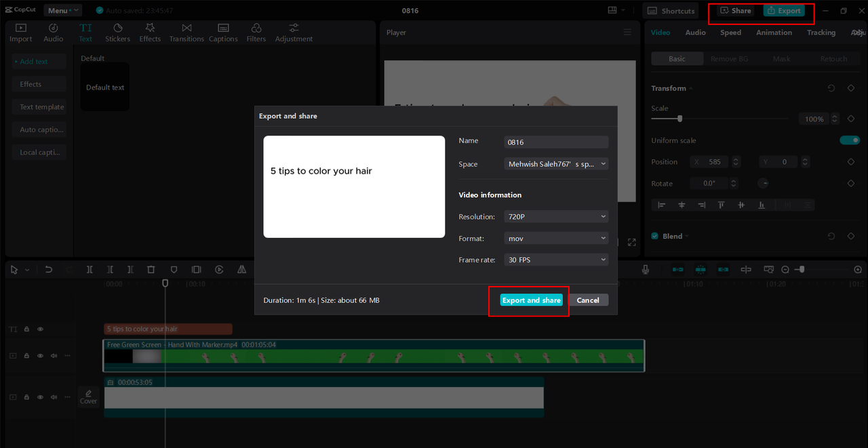Click the zoom out timeline magnifier icon
This screenshot has width=868, height=448.
[785, 270]
